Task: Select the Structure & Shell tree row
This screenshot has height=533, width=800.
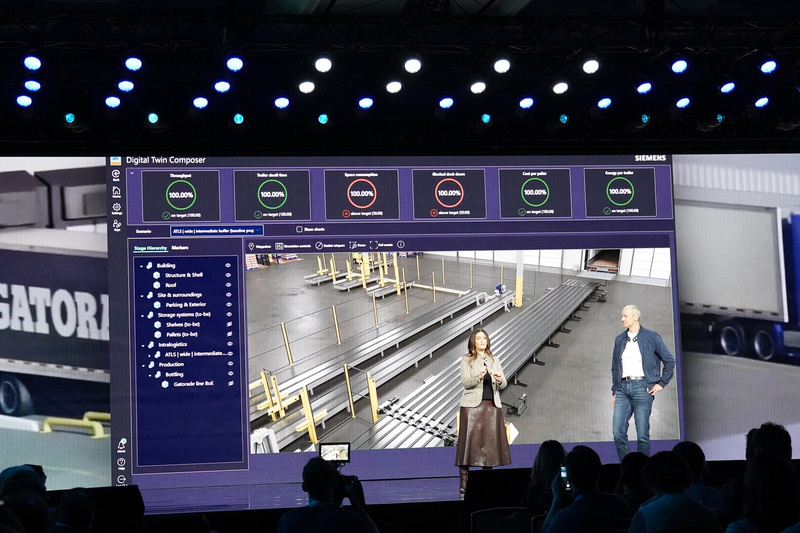Action: 186,275
